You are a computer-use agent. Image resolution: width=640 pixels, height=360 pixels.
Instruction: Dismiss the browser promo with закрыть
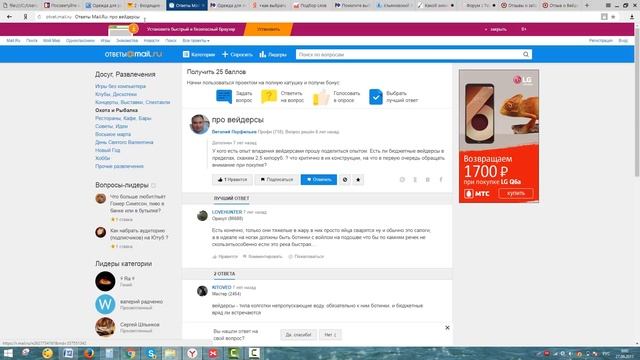(498, 29)
